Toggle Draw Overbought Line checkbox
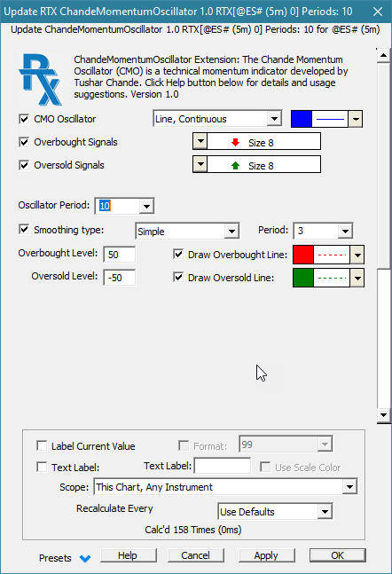 [178, 255]
